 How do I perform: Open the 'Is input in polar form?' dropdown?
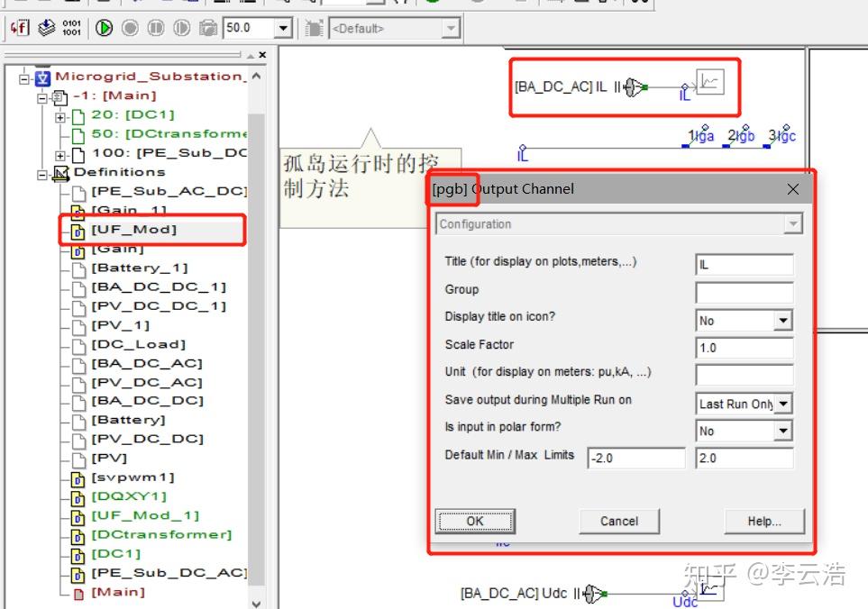tap(782, 432)
